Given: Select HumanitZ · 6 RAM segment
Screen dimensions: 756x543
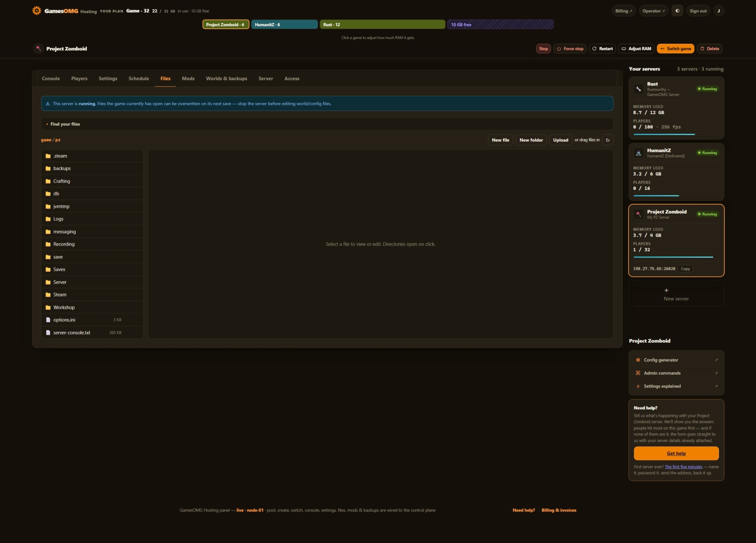Looking at the screenshot, I should pyautogui.click(x=285, y=24).
